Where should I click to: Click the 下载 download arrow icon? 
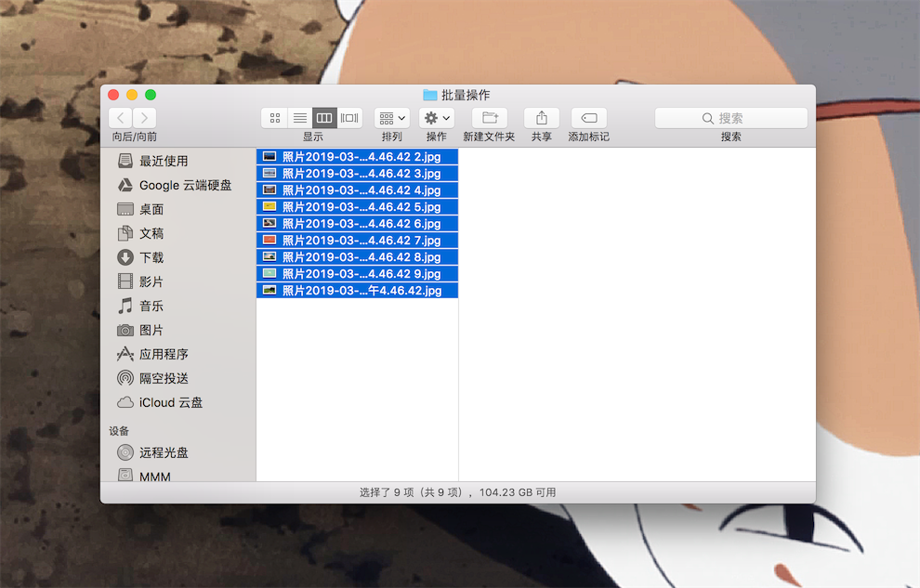(125, 257)
